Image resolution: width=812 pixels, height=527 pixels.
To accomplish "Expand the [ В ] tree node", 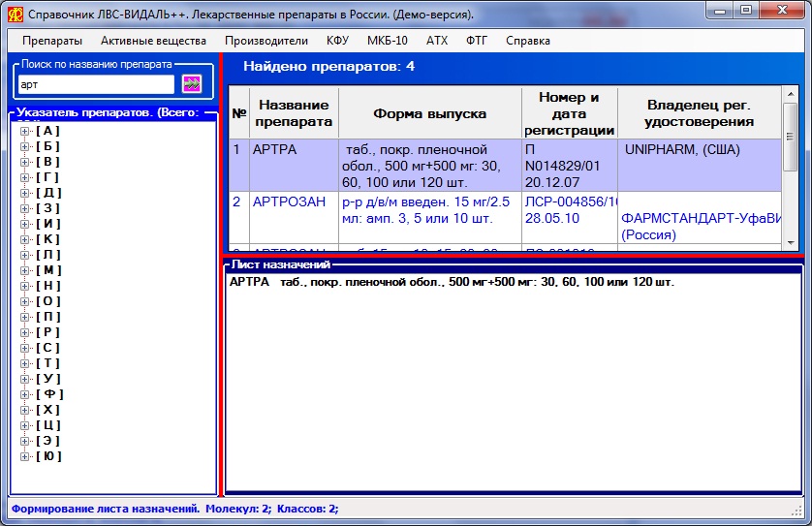I will pos(24,163).
